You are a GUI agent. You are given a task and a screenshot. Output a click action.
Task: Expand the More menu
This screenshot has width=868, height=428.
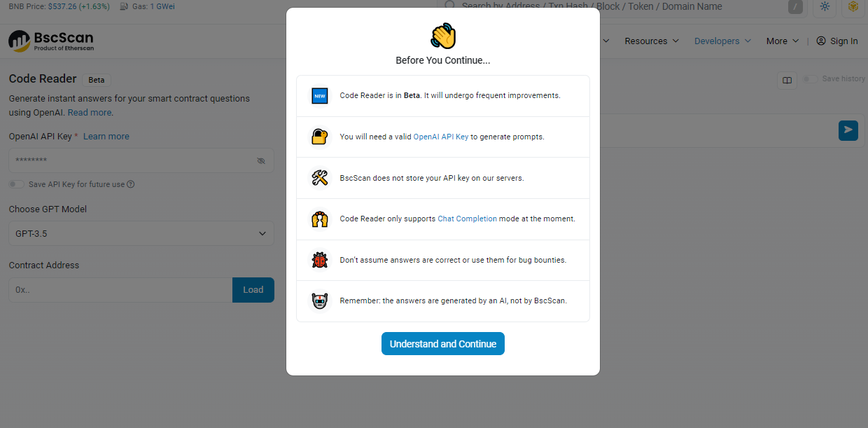782,41
